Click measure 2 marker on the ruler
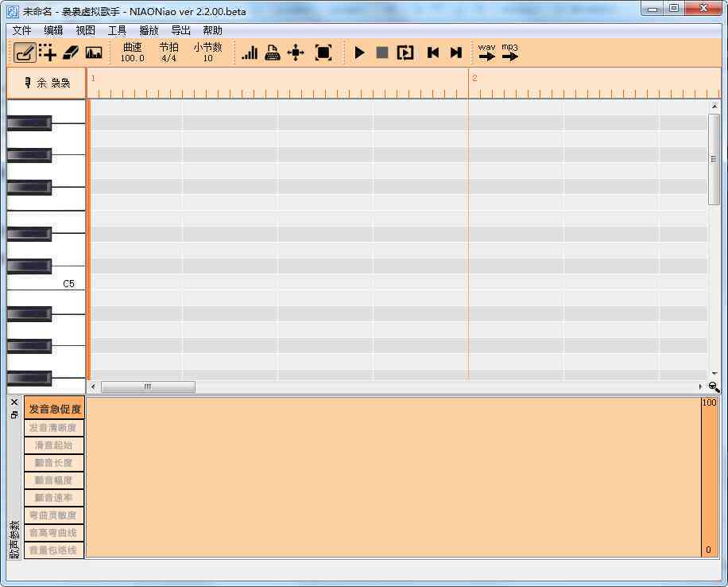 pyautogui.click(x=474, y=78)
